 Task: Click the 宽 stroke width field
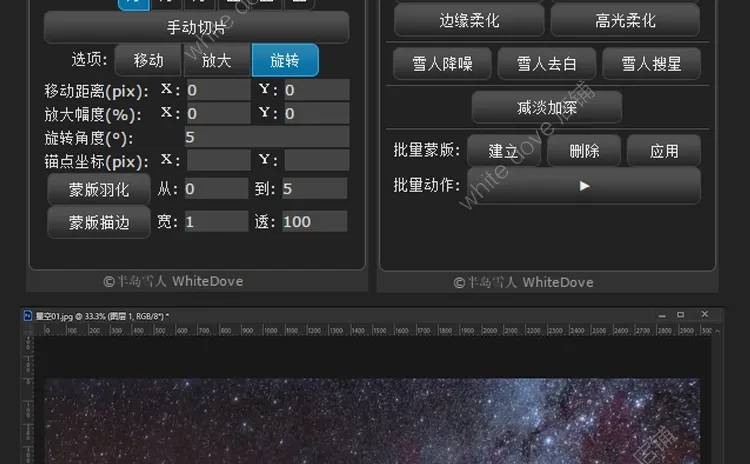coord(216,221)
